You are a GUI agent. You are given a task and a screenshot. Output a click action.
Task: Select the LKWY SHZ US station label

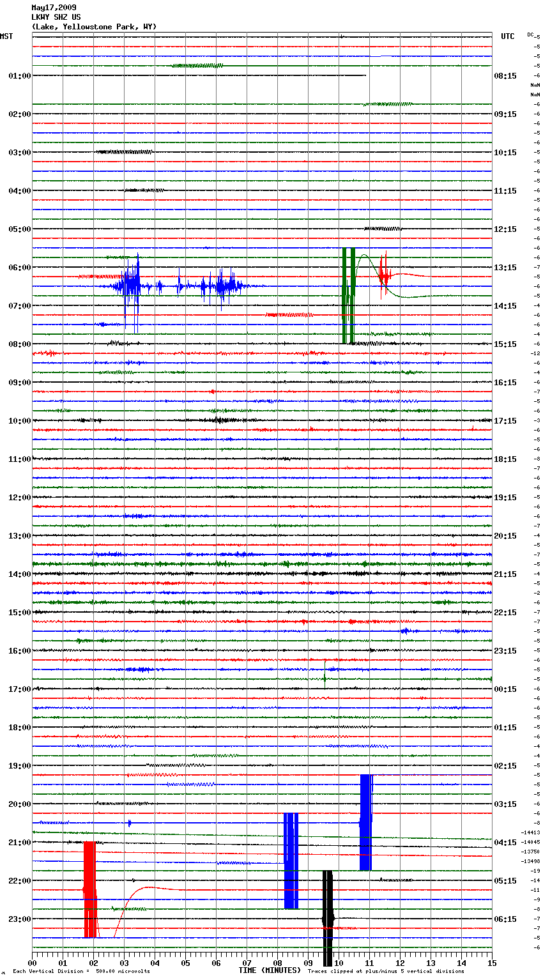tap(56, 17)
